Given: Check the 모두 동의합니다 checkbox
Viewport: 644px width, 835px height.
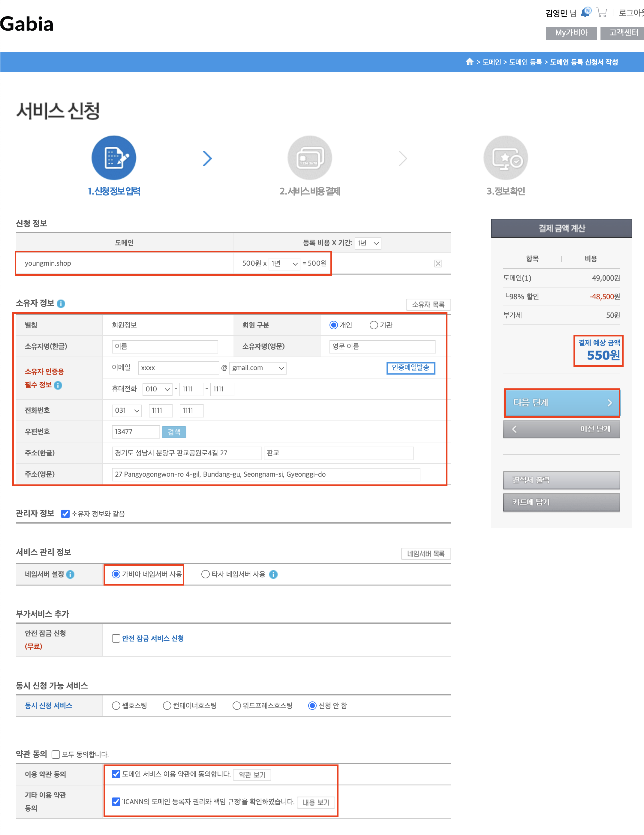Looking at the screenshot, I should [x=56, y=754].
